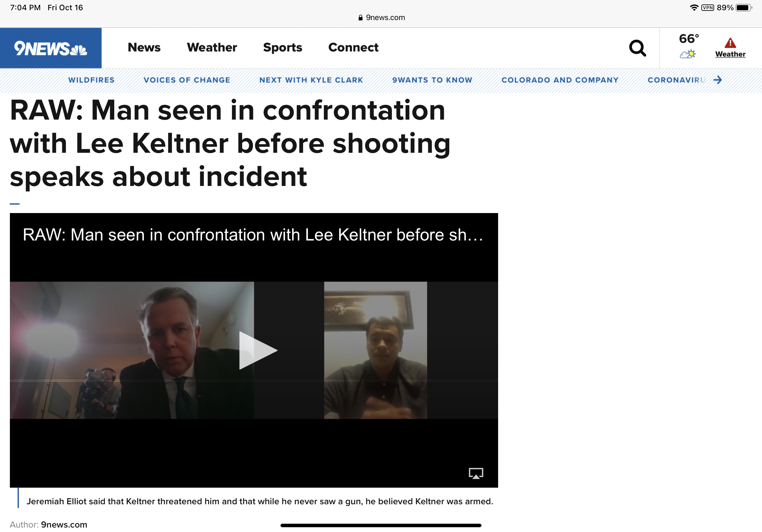The image size is (762, 532).
Task: Go to the 9NEWS logo homepage
Action: 51,48
